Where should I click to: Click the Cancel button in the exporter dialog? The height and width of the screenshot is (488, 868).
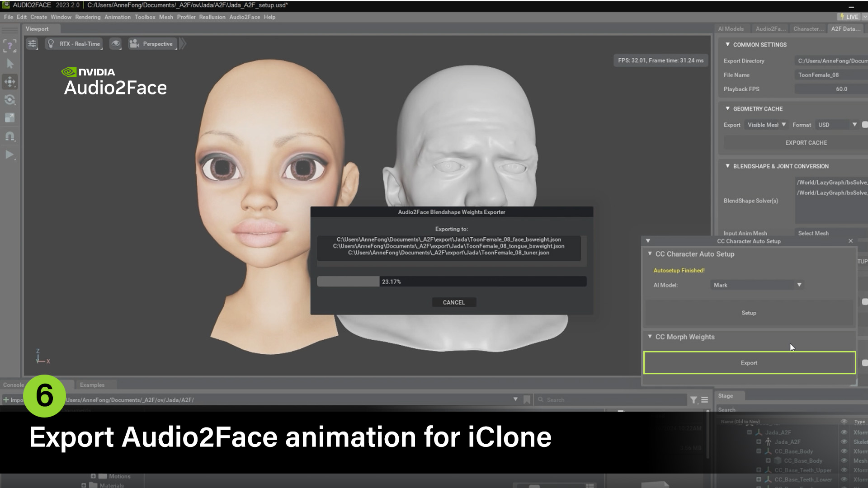[454, 302]
